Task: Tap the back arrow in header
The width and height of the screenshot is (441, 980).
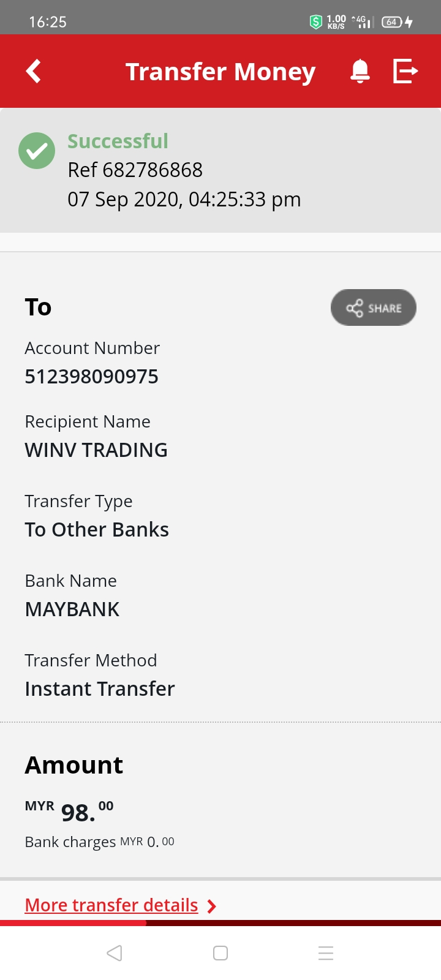Action: 34,71
